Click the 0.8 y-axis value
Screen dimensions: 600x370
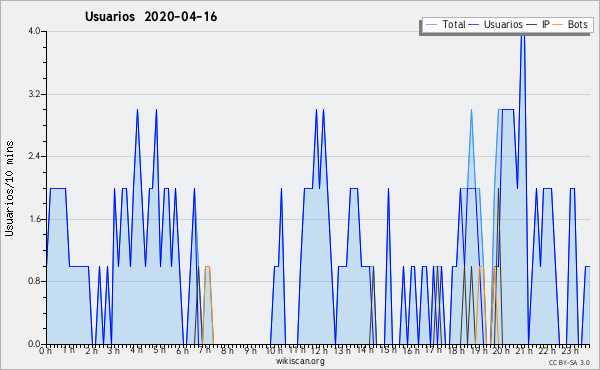coord(34,281)
